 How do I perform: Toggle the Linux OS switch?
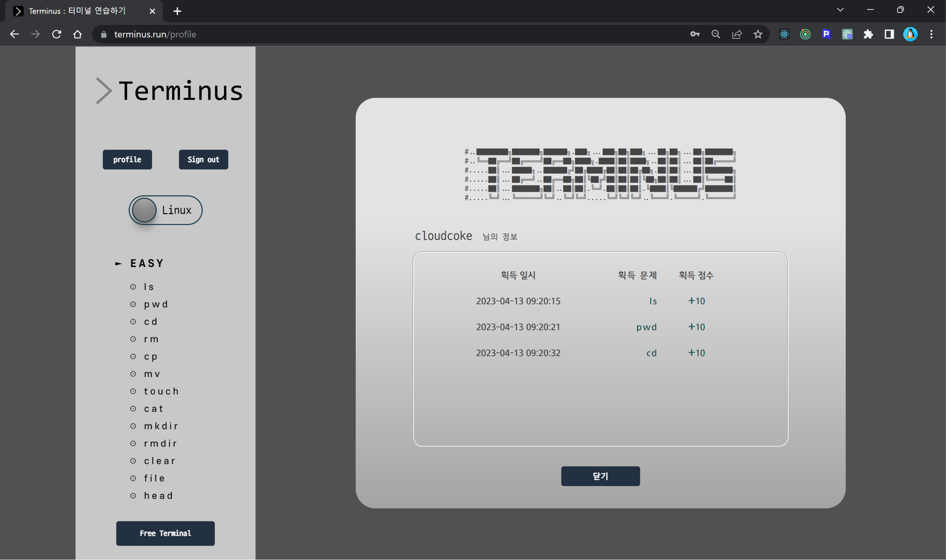(165, 210)
